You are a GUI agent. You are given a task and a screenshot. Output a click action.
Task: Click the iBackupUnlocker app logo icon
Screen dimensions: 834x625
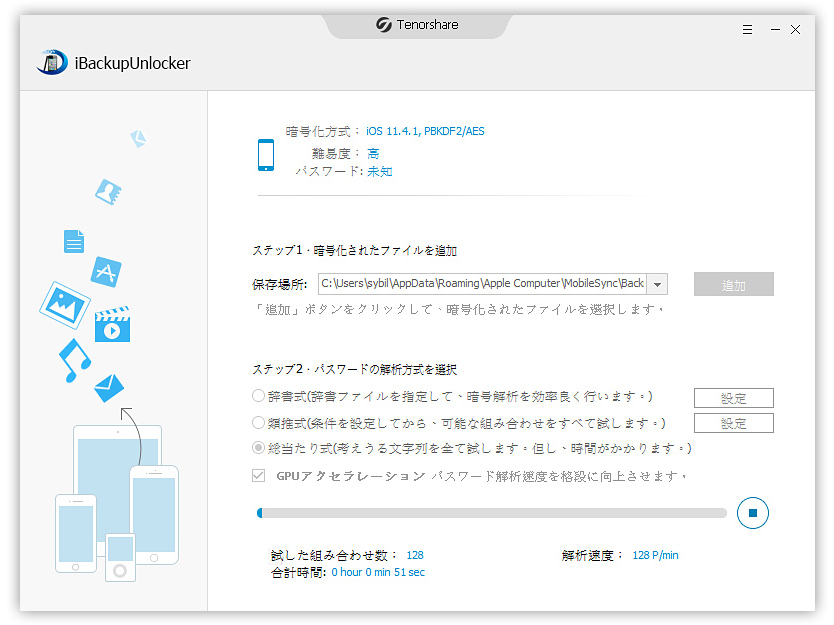[x=52, y=62]
